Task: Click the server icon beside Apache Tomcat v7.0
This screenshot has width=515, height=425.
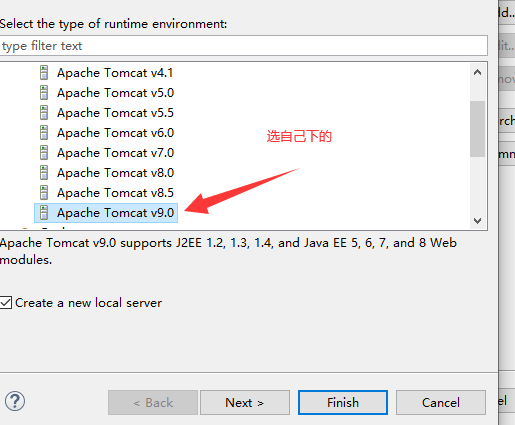Action: [44, 153]
